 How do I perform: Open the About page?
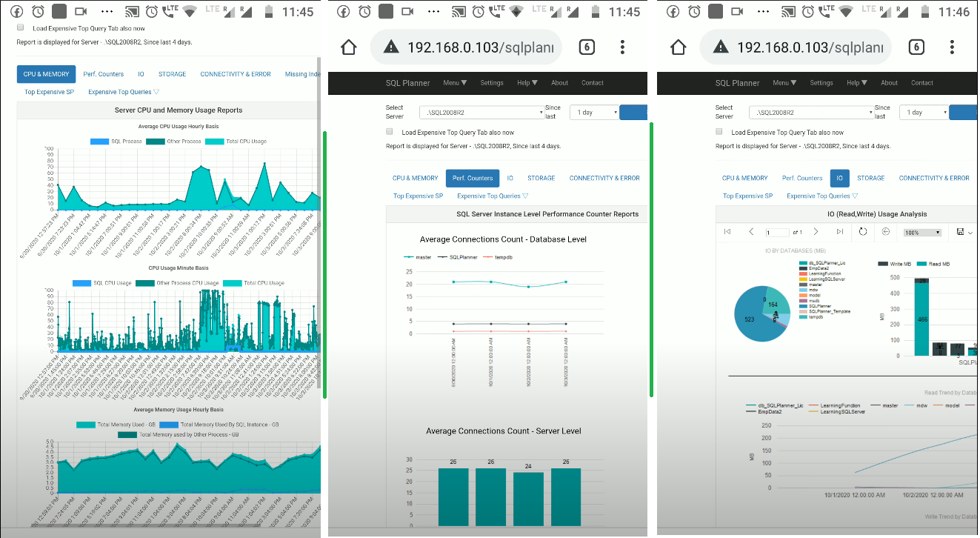889,82
